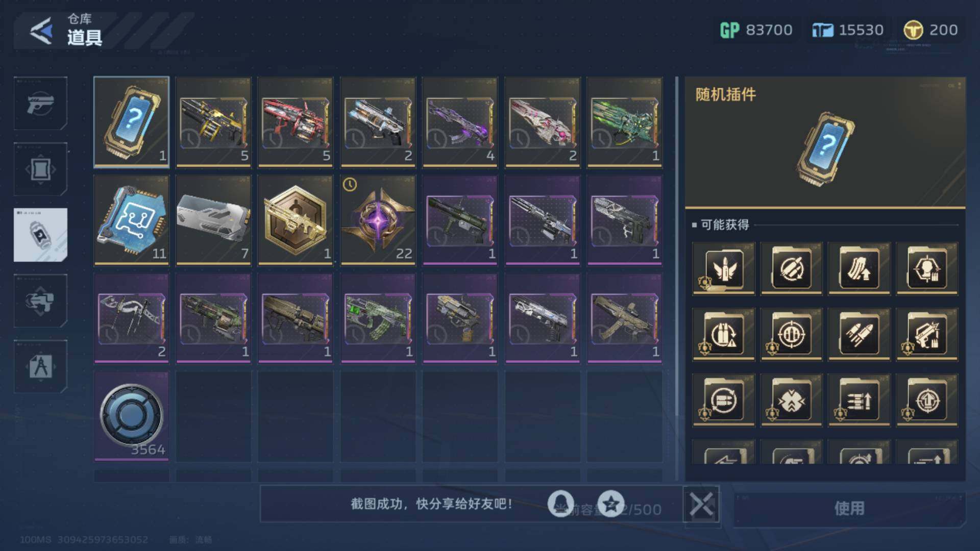The width and height of the screenshot is (980, 551).
Task: Select the bow weapon skin item
Action: [x=131, y=318]
